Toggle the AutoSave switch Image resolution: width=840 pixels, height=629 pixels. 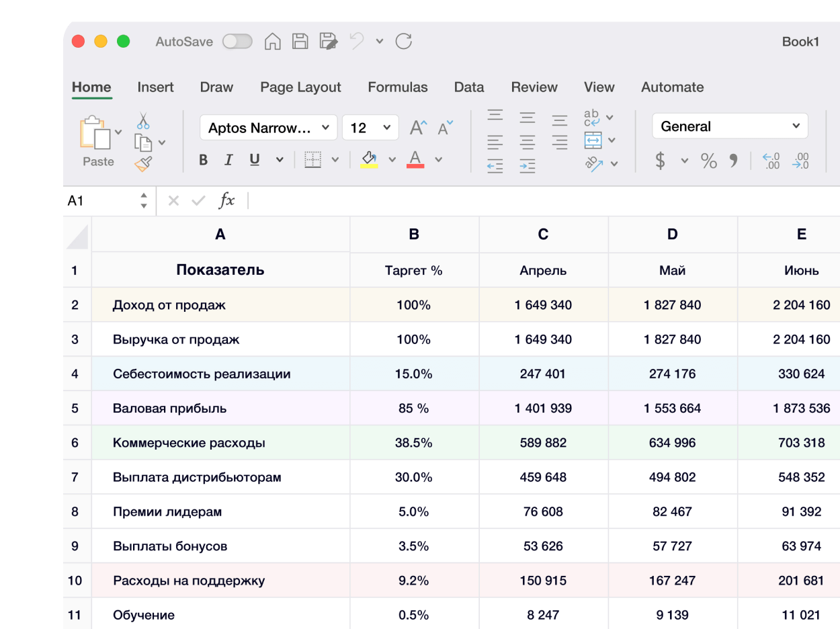point(237,42)
